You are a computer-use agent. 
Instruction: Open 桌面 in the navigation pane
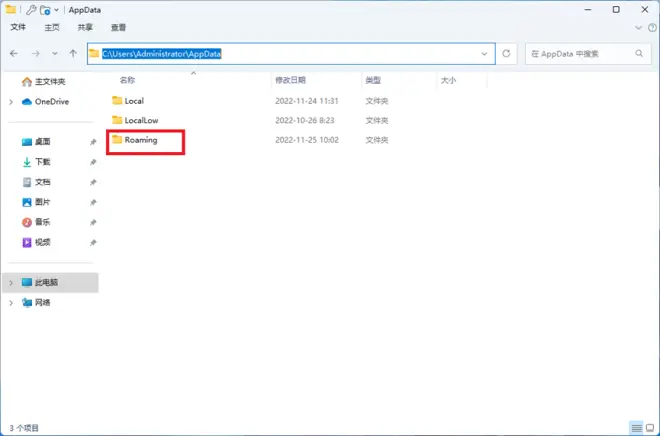pyautogui.click(x=36, y=142)
